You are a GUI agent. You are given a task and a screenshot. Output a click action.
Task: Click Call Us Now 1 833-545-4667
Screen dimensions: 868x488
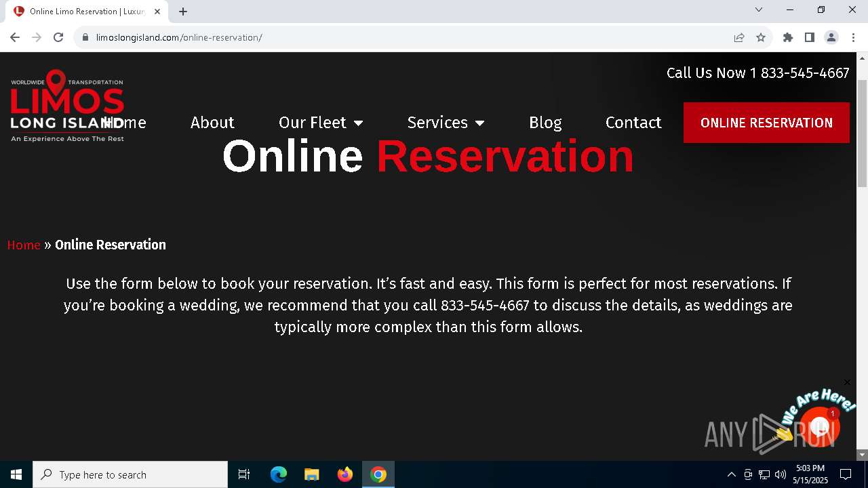(x=757, y=73)
